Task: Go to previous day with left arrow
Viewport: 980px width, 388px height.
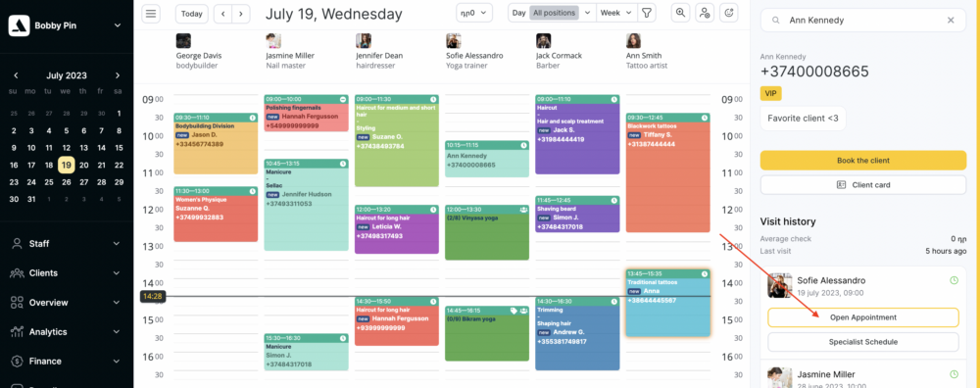Action: coord(223,13)
